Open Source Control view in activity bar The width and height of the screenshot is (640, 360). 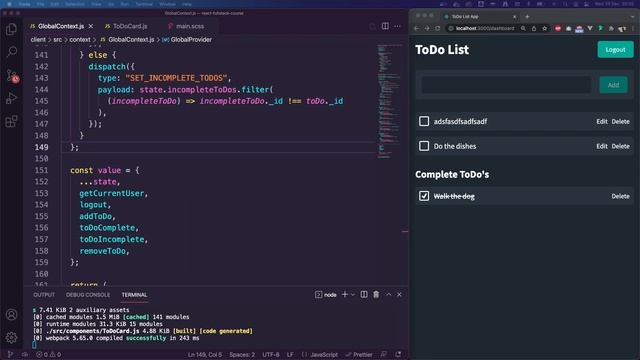coord(12,76)
